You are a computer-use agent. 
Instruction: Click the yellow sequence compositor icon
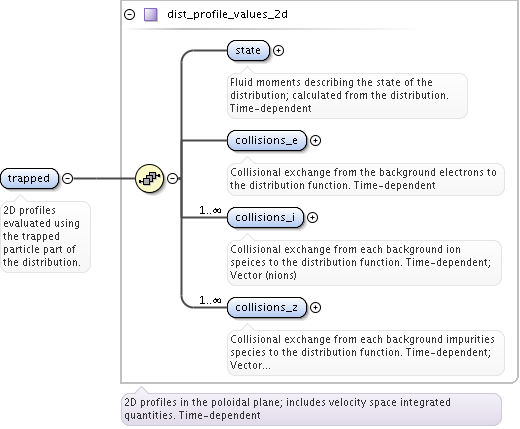tap(150, 178)
